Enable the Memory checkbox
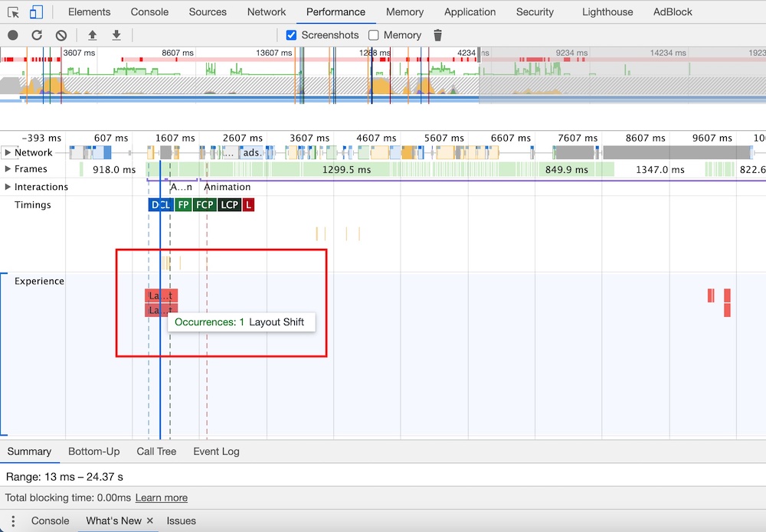Screen dimensions: 766x532 click(374, 35)
